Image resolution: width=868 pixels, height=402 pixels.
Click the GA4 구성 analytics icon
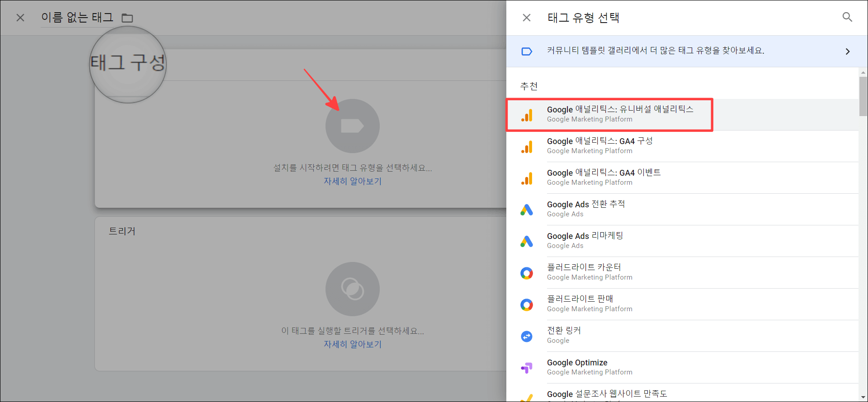tap(527, 147)
